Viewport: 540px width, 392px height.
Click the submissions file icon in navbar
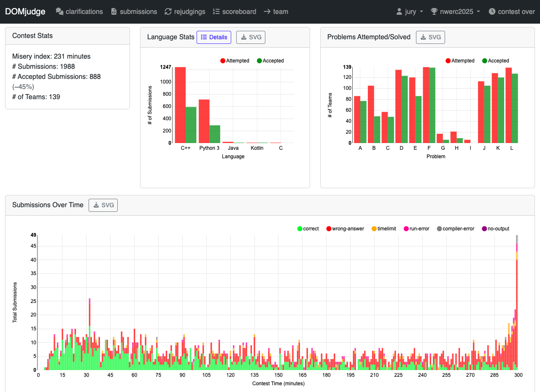(x=114, y=12)
